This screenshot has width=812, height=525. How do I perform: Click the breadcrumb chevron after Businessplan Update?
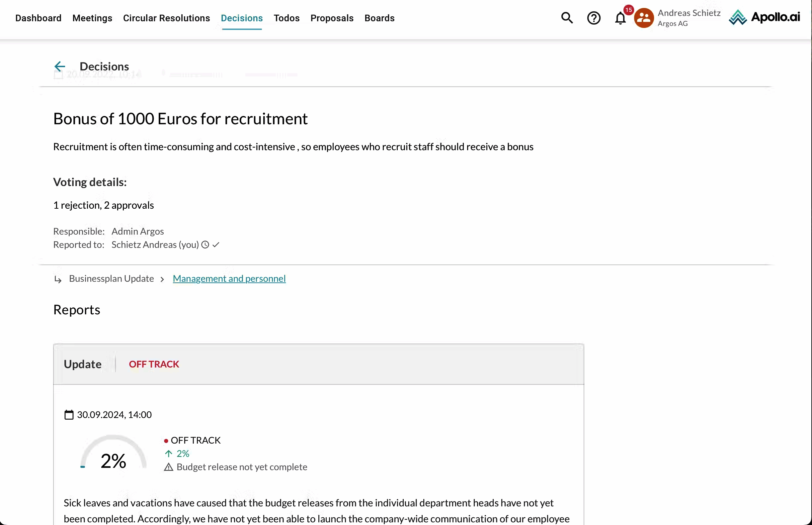(x=162, y=279)
